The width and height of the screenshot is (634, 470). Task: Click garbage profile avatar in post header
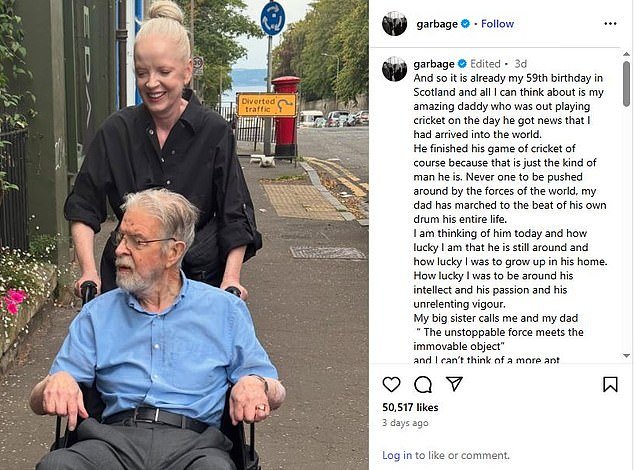pyautogui.click(x=394, y=23)
